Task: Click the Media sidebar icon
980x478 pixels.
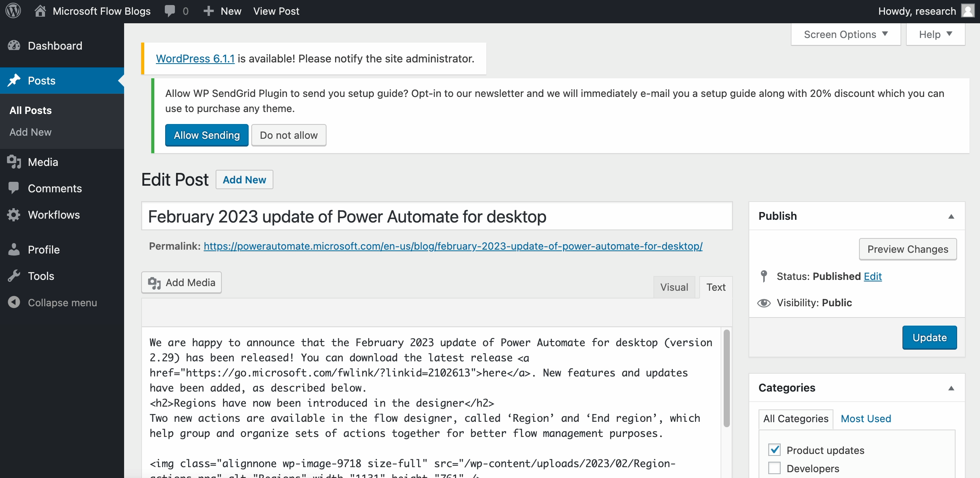Action: (x=14, y=162)
